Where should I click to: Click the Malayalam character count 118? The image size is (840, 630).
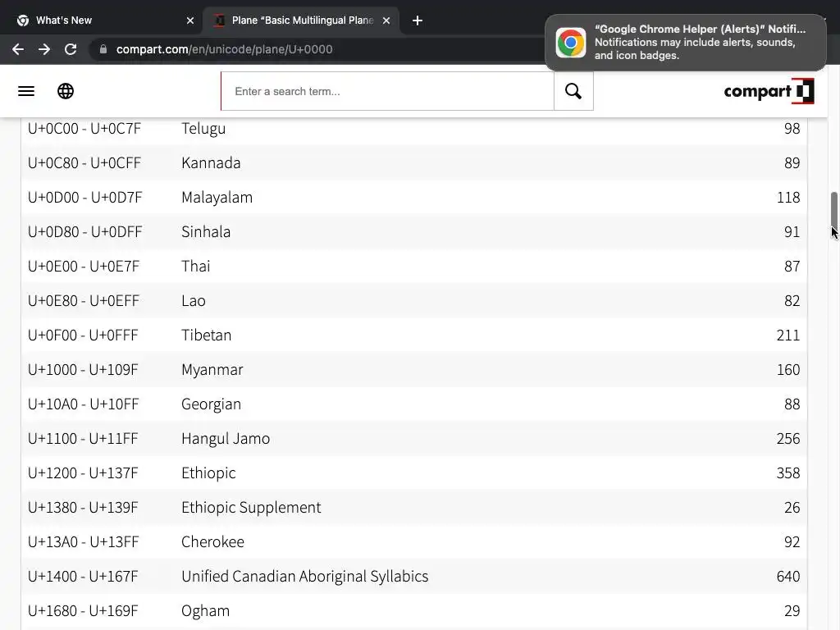click(788, 197)
